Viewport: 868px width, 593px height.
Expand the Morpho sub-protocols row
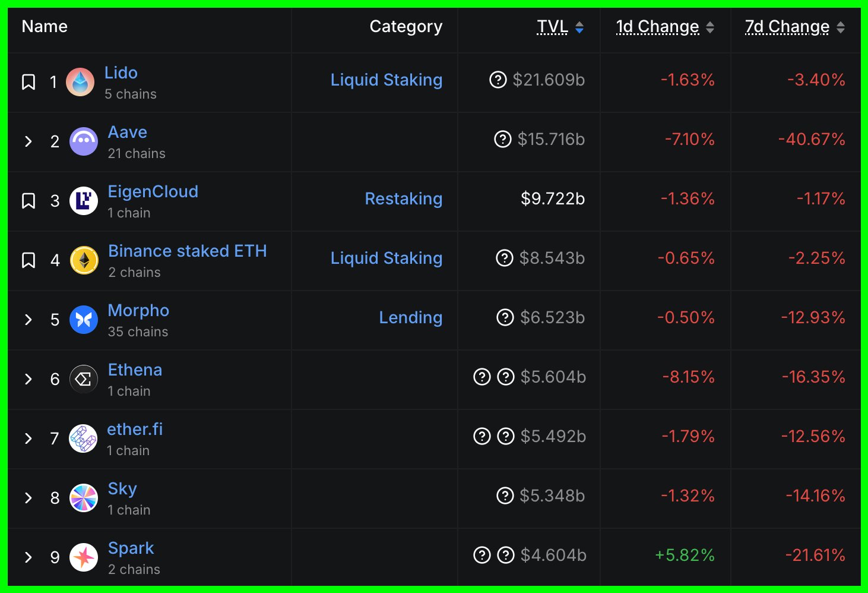28,320
